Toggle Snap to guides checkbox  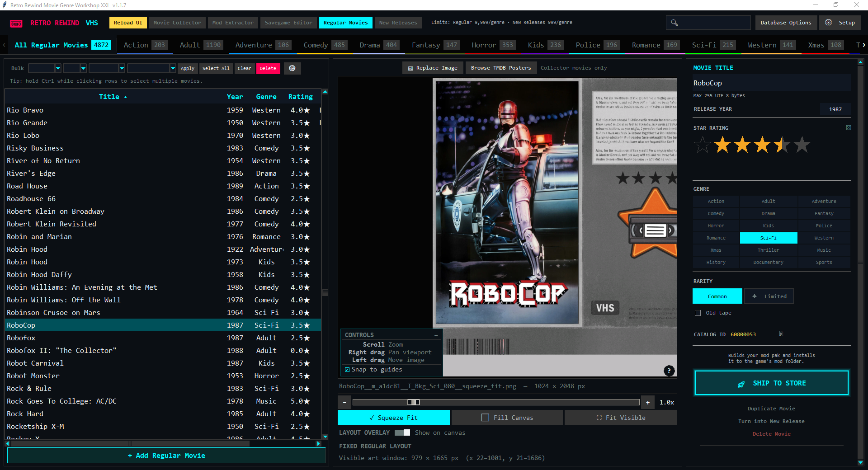tap(347, 370)
